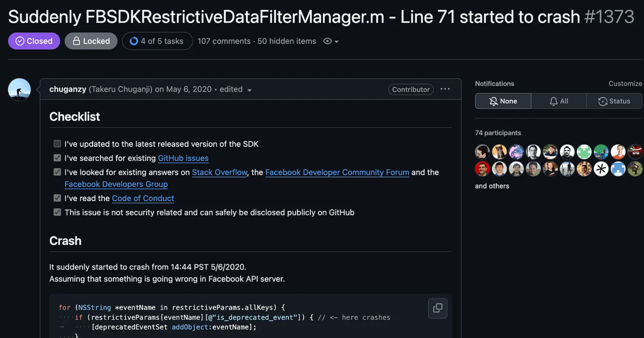Image resolution: width=644 pixels, height=338 pixels.
Task: Click '74 participants' heading
Action: point(498,133)
